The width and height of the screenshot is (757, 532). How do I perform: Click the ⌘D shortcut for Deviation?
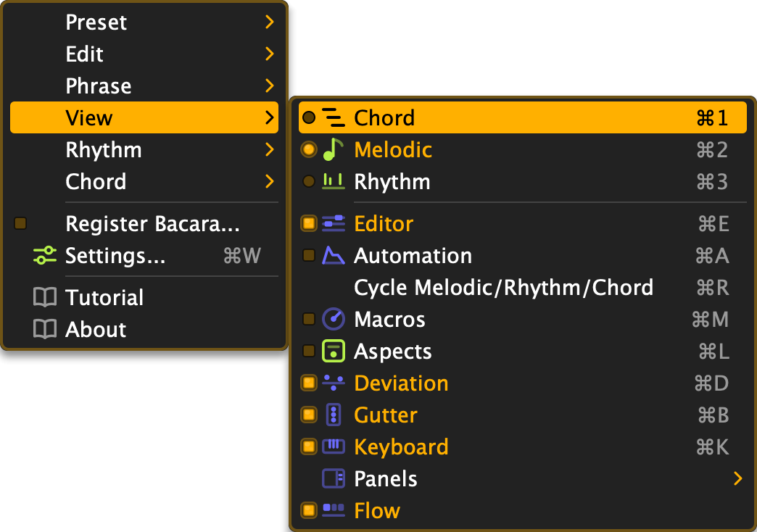point(711,383)
